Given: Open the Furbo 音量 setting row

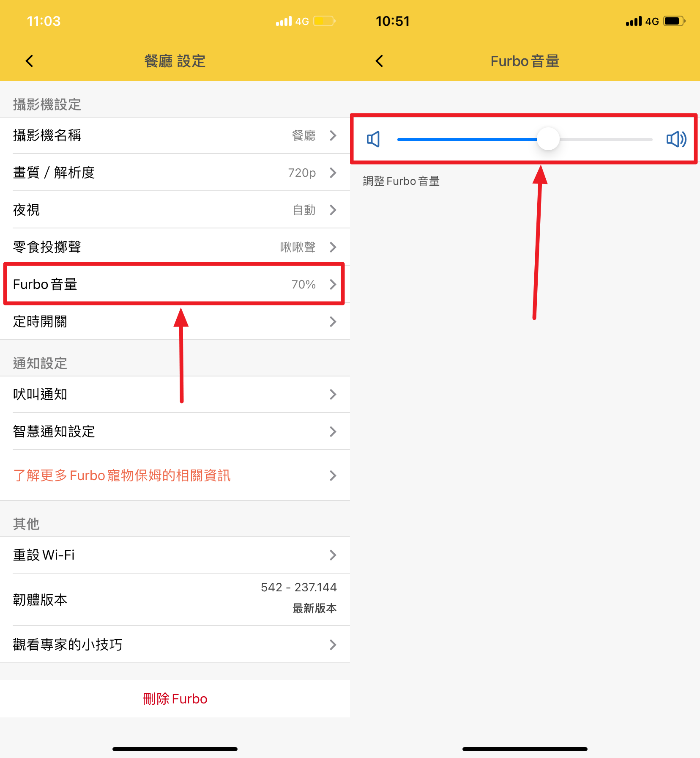Looking at the screenshot, I should [x=175, y=284].
